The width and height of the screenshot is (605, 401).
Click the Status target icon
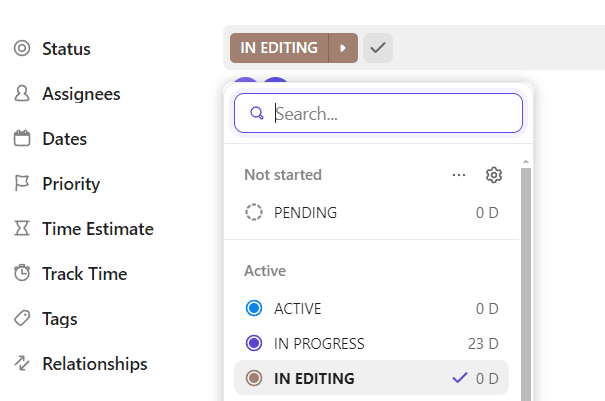pos(21,48)
